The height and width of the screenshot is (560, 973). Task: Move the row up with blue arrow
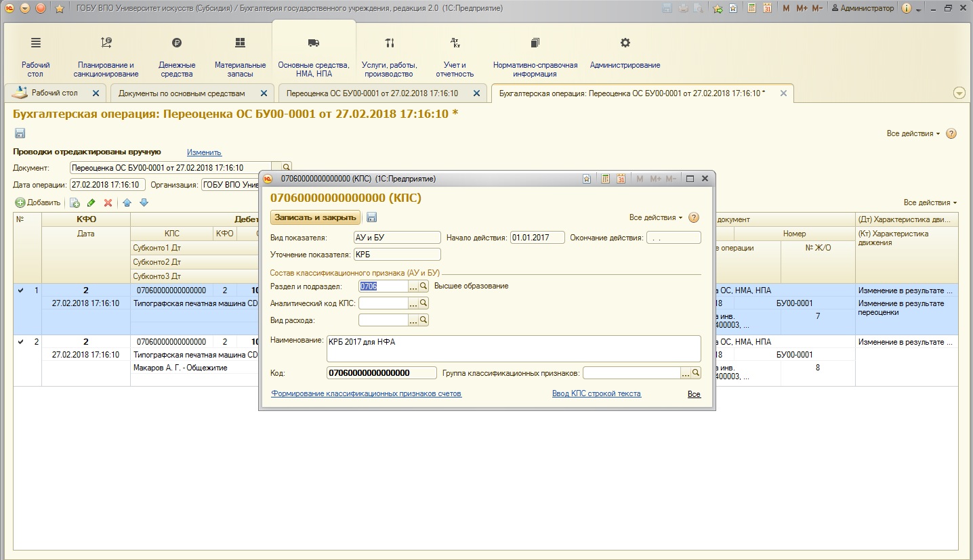(127, 202)
